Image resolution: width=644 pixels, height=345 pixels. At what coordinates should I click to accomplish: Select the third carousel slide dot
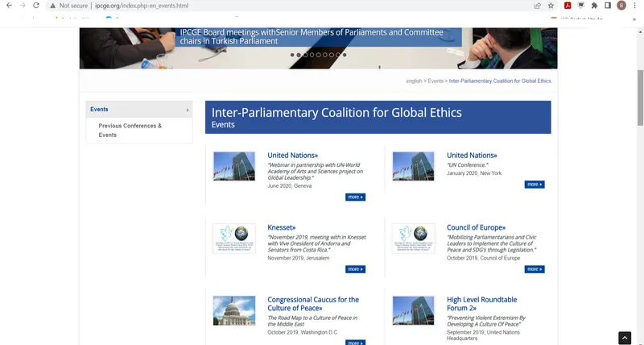(305, 55)
